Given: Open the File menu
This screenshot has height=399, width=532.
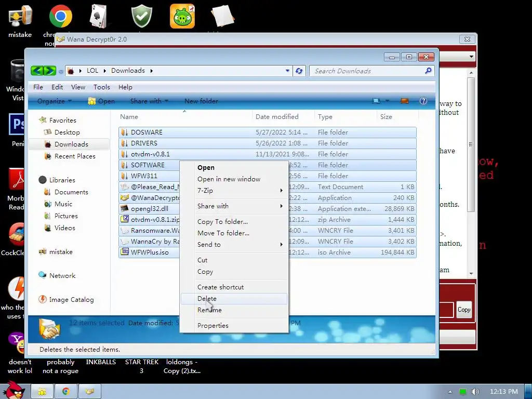Looking at the screenshot, I should click(x=38, y=87).
